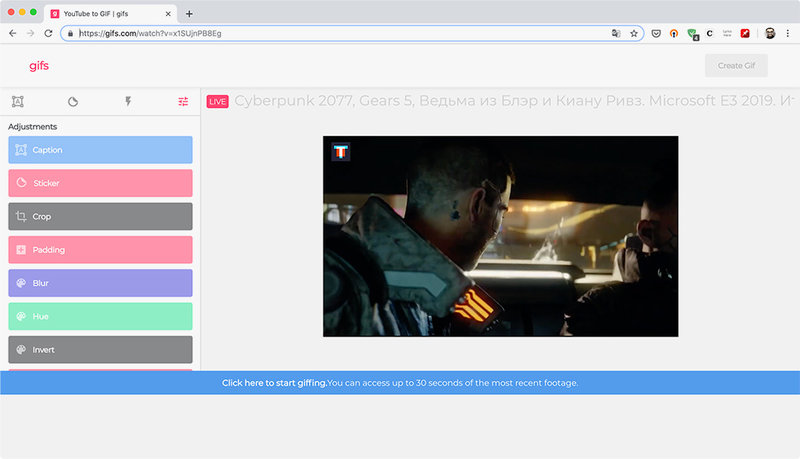
Task: Choose the Crop adjustment
Action: coord(101,216)
